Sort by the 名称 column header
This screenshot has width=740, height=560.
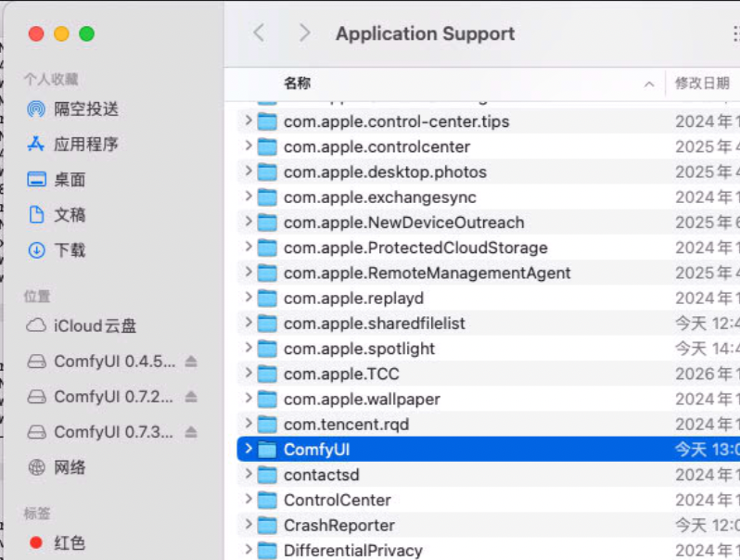tap(298, 83)
